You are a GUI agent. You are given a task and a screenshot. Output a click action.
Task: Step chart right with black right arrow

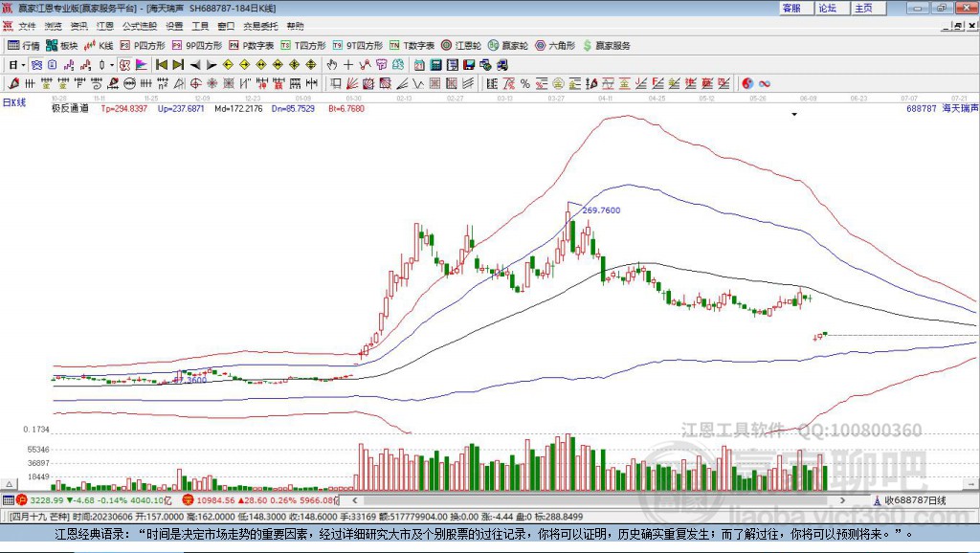212,64
